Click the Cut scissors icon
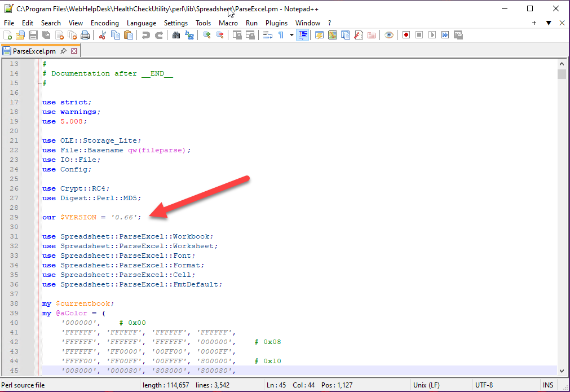This screenshot has width=570, height=392. click(x=103, y=35)
